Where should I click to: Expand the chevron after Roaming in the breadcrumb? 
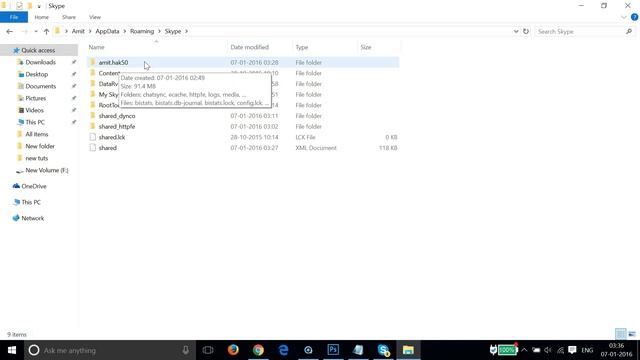(x=160, y=31)
